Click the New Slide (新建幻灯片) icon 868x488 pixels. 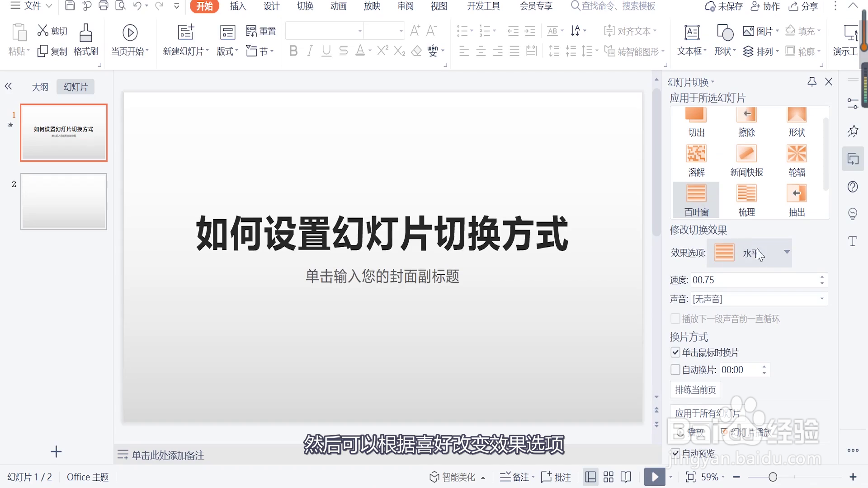tap(186, 33)
